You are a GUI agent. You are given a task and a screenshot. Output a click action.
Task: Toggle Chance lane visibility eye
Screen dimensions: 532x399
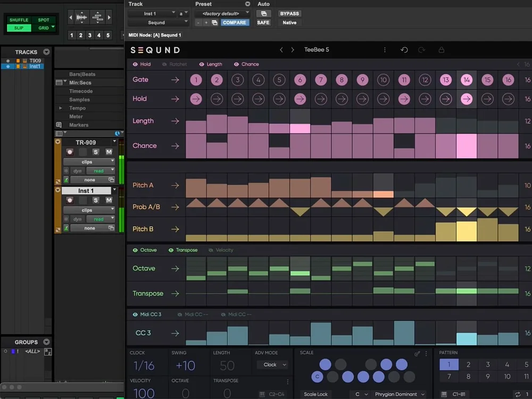pos(237,64)
